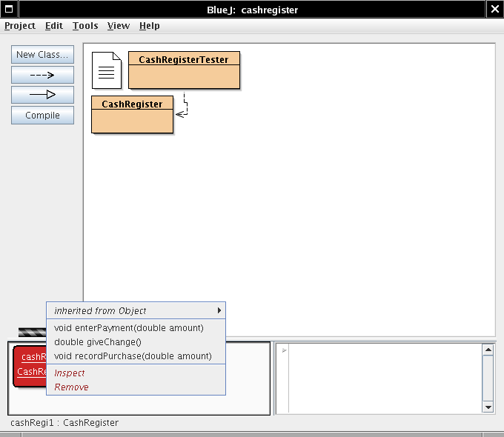Select Remove from the context menu

point(71,387)
